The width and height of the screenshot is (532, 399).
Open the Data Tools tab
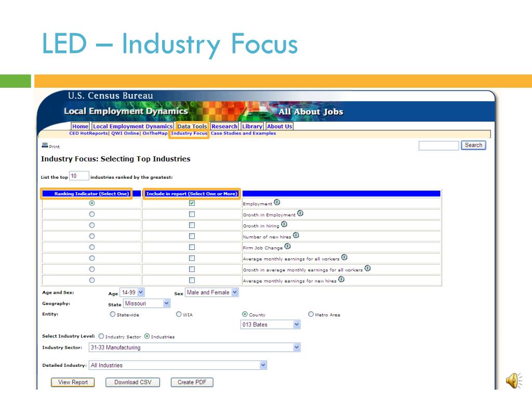192,126
